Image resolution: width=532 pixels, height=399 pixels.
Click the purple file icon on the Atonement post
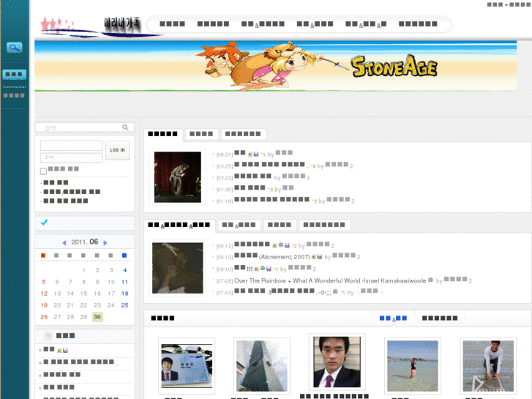tap(319, 257)
